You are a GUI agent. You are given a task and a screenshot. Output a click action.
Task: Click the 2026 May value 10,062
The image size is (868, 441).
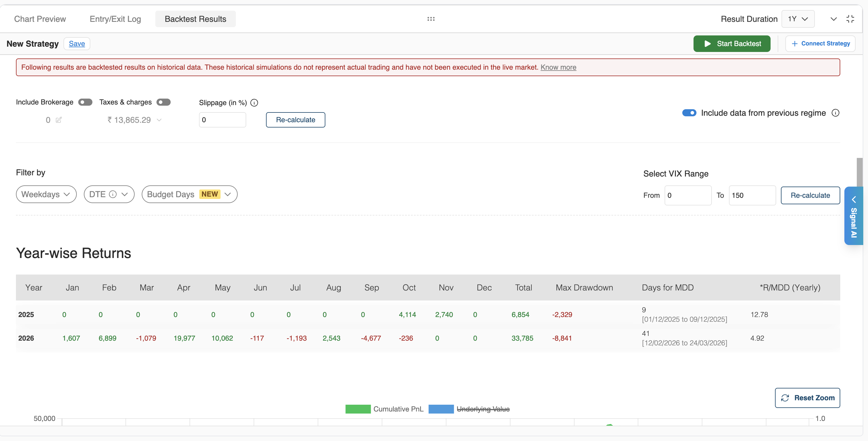tap(222, 338)
